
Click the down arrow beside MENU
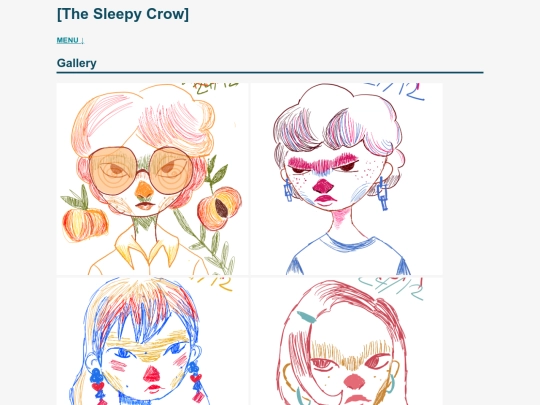tap(82, 40)
